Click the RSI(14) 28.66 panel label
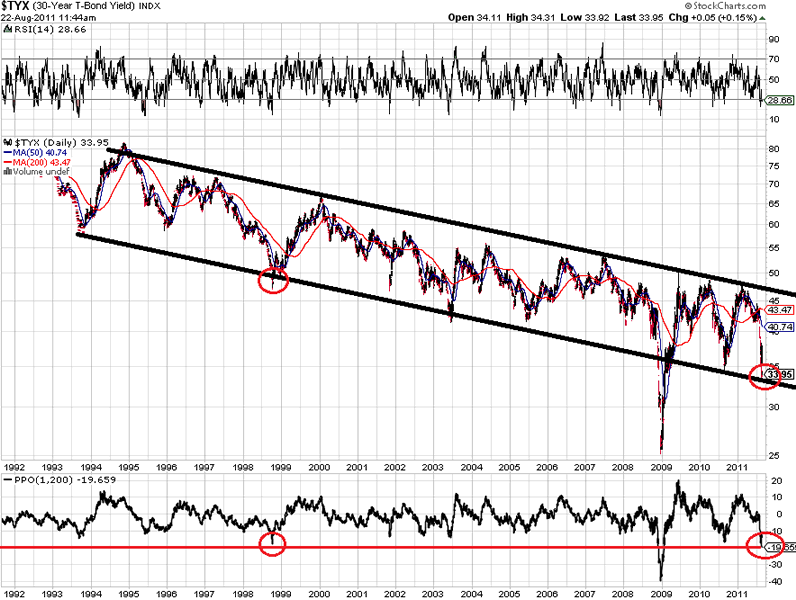The image size is (796, 600). coord(50,29)
